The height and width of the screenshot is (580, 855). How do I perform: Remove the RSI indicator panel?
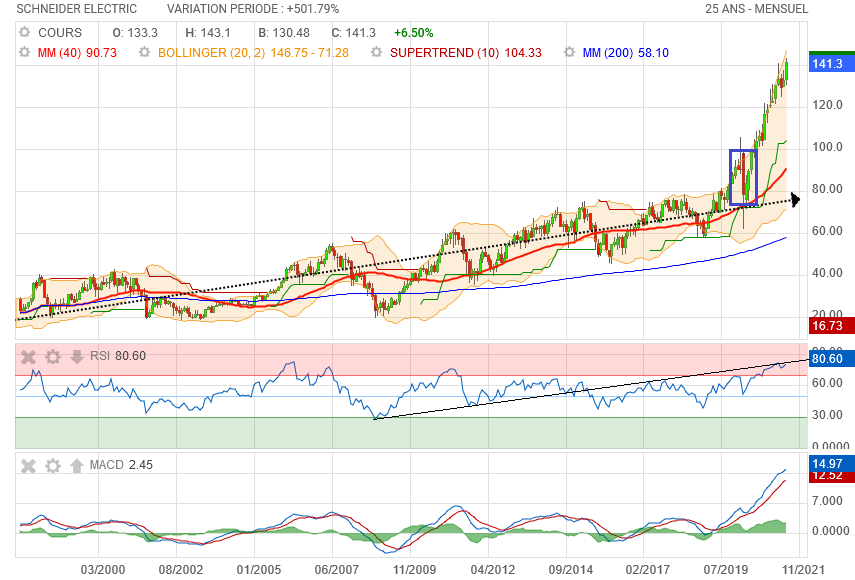[x=29, y=356]
